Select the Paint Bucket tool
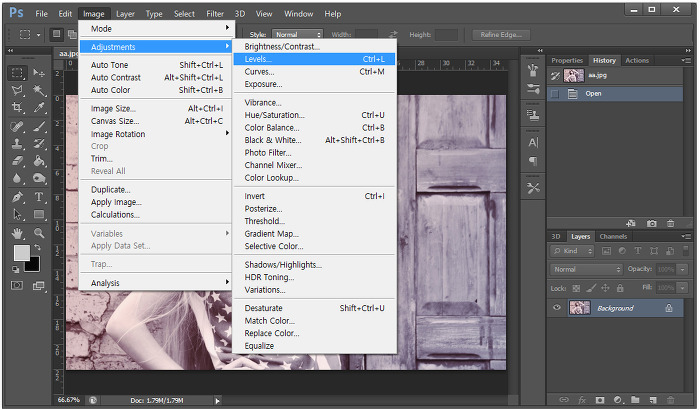The height and width of the screenshot is (410, 700). (39, 161)
